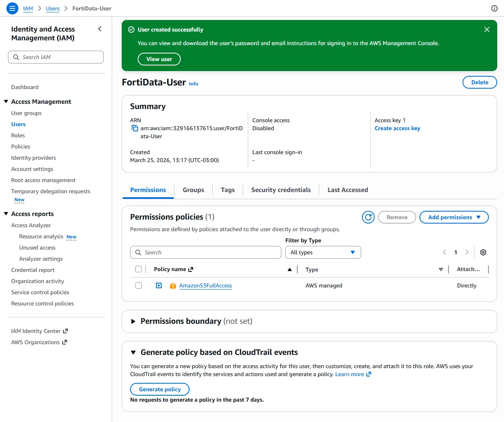Collapse the Access reports nav section
This screenshot has width=504, height=422.
(x=6, y=214)
